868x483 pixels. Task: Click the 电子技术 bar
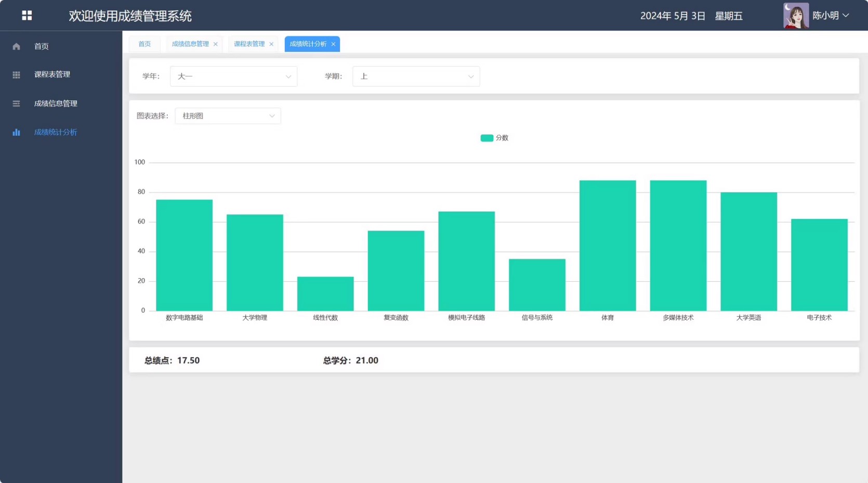819,265
